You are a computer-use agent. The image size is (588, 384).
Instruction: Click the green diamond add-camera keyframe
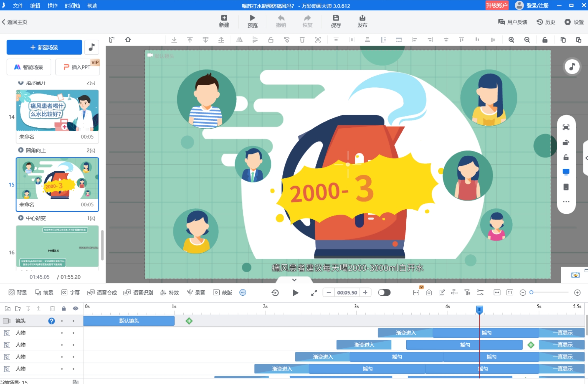189,321
